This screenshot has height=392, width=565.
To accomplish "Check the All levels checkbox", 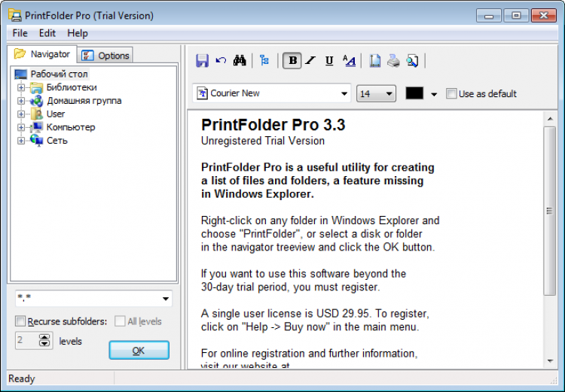I will pyautogui.click(x=120, y=321).
